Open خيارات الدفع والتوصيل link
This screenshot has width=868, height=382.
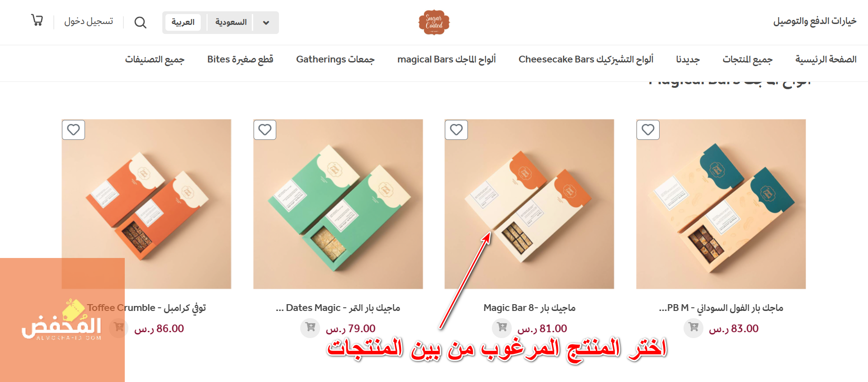(x=815, y=21)
